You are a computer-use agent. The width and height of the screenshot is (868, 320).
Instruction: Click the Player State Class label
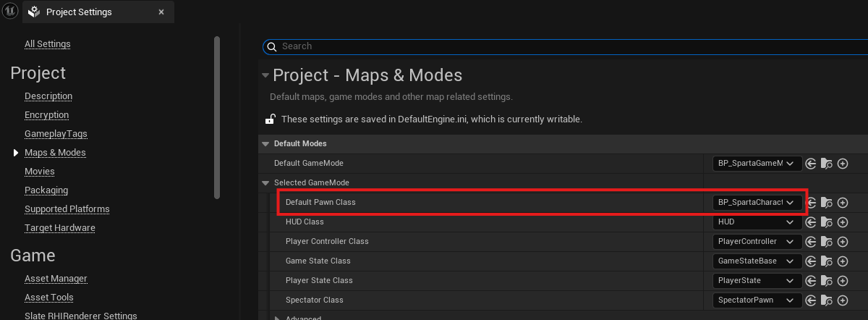(319, 280)
